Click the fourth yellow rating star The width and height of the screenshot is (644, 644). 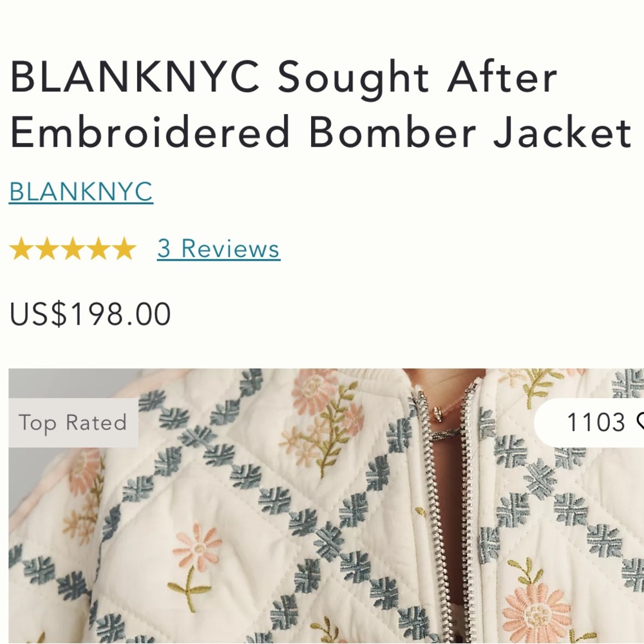pos(99,249)
